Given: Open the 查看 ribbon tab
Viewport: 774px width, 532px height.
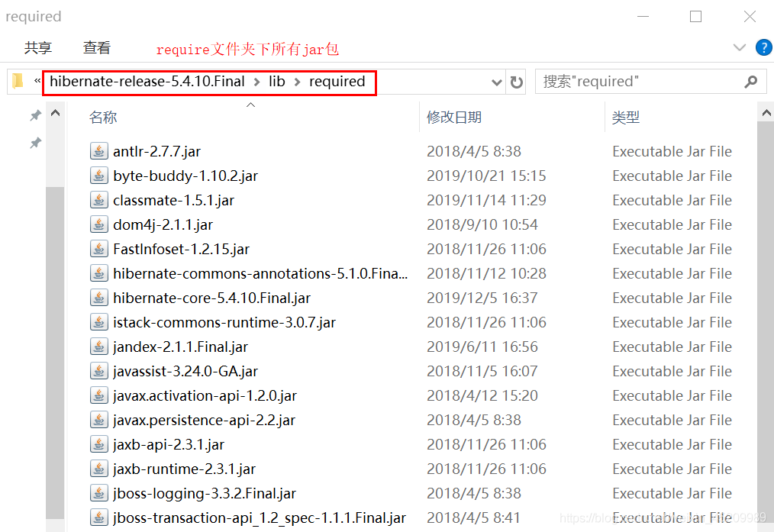Looking at the screenshot, I should pos(97,47).
